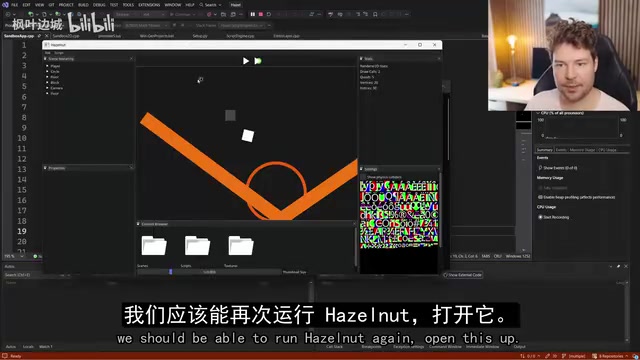640x360 pixels.
Task: Click the CRLF line ending indicator
Action: (498, 256)
